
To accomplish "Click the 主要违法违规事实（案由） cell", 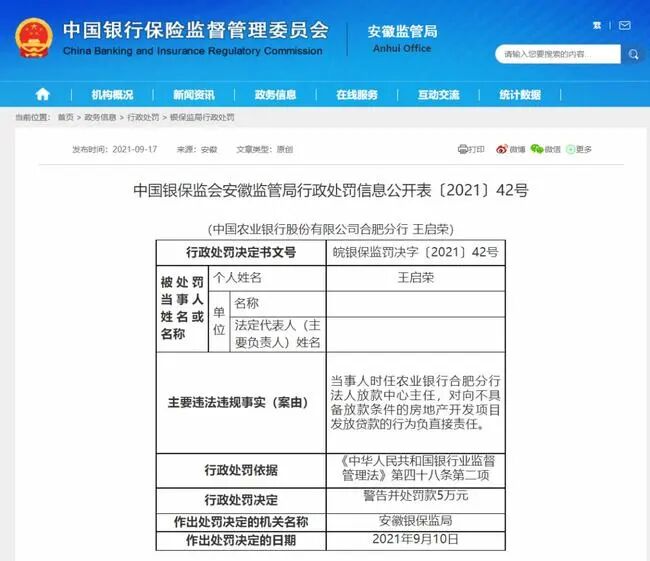I will (x=241, y=403).
